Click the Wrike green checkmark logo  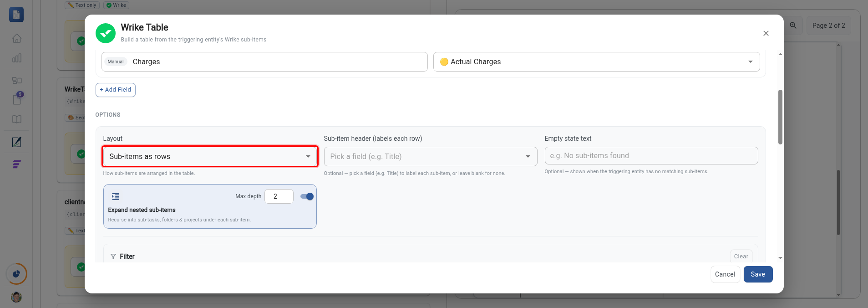click(106, 33)
